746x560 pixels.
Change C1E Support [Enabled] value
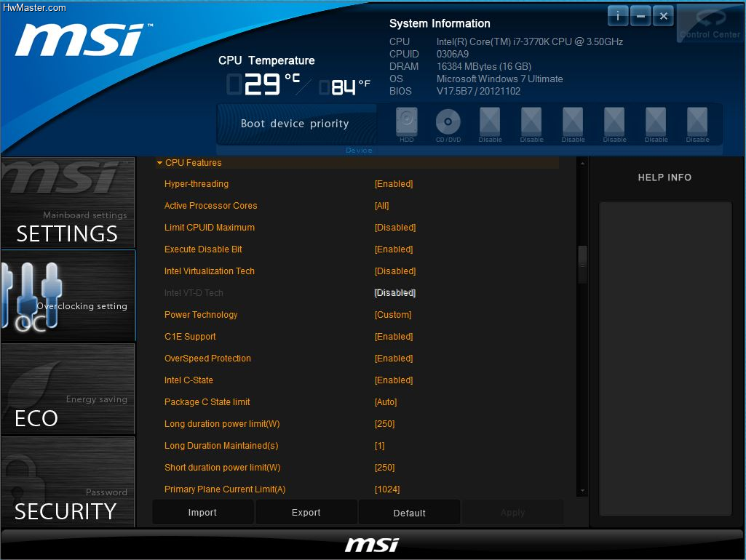point(394,337)
